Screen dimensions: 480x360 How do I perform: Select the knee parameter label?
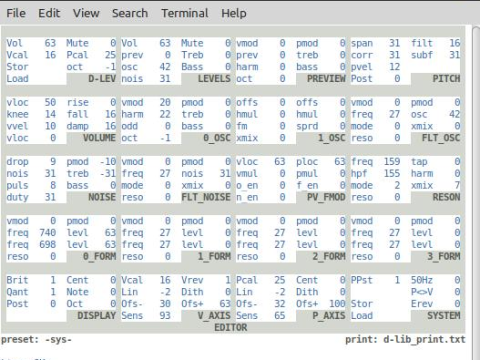17,114
